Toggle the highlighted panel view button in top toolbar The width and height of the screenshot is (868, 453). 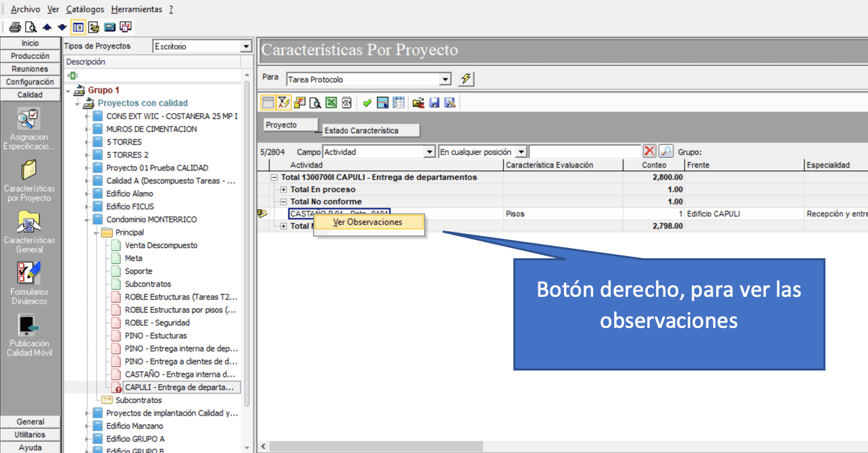pos(78,27)
